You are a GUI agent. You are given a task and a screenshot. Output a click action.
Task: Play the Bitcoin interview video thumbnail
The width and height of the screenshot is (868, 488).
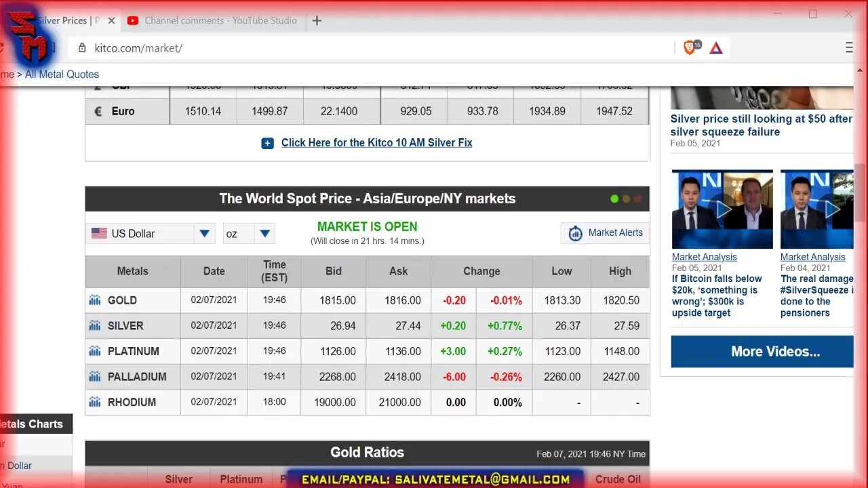[722, 209]
